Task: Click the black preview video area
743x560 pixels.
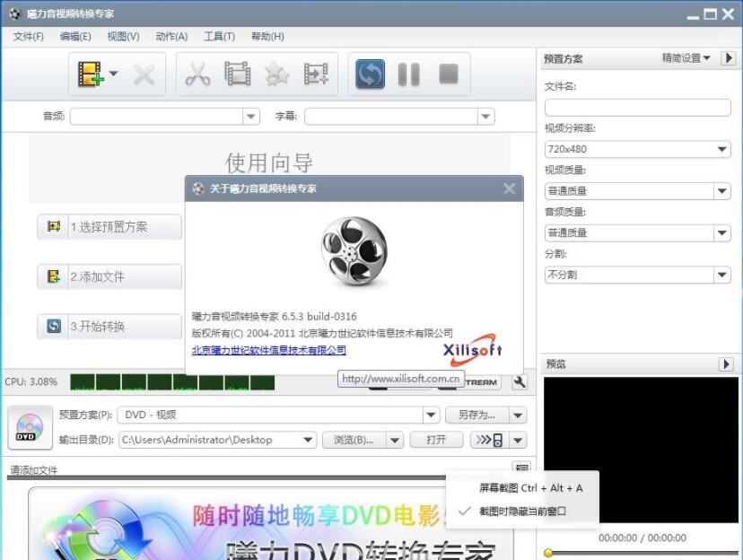Action: tap(641, 450)
